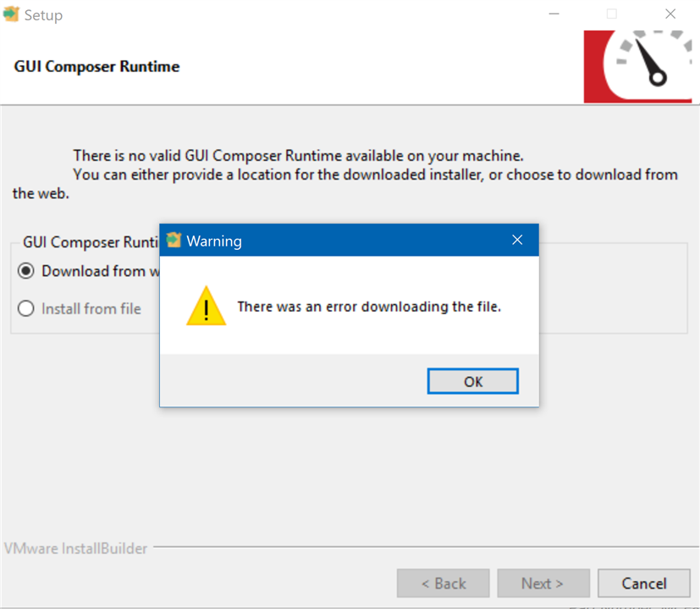Image resolution: width=700 pixels, height=609 pixels.
Task: Click the Install from file label text
Action: (91, 309)
